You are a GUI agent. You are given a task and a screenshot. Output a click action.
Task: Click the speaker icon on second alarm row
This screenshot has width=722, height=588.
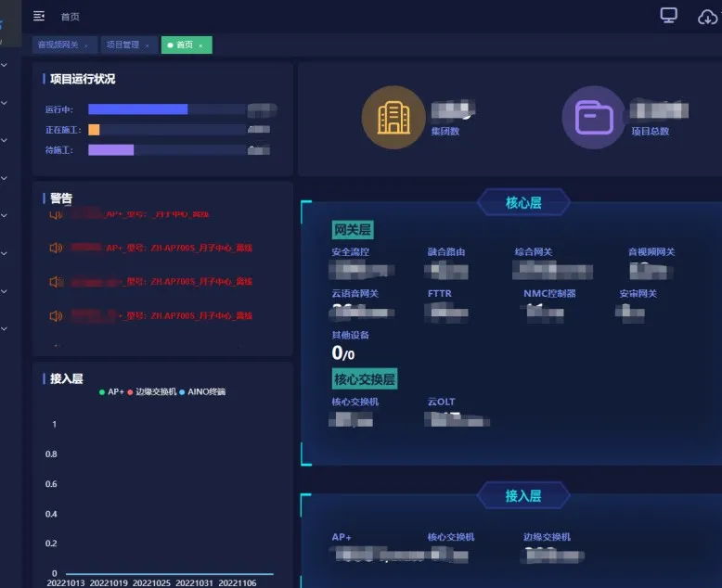click(x=56, y=248)
